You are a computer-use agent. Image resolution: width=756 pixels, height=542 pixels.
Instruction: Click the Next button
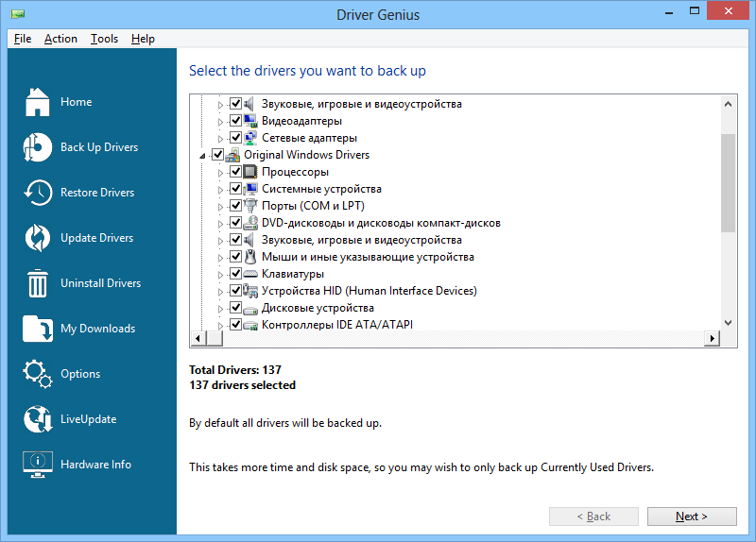692,517
